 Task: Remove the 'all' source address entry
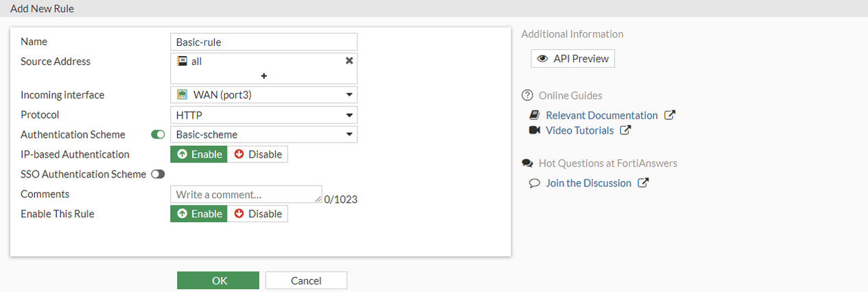click(x=349, y=61)
